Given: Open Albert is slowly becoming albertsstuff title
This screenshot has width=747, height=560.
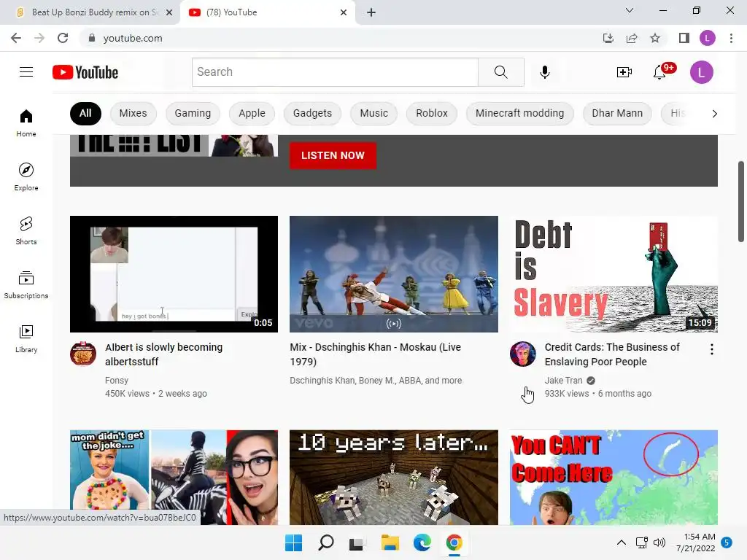Looking at the screenshot, I should [164, 354].
